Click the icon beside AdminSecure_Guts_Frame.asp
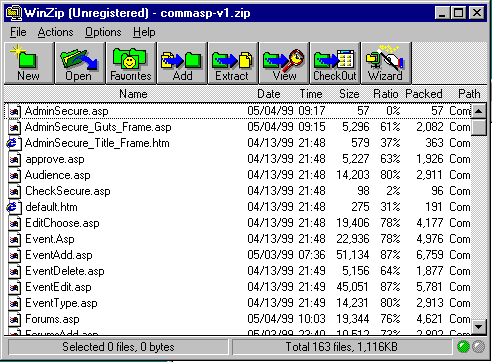 click(x=14, y=127)
